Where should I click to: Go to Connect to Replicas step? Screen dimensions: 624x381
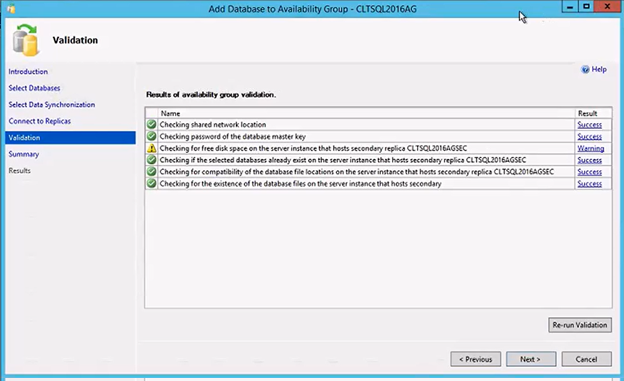(x=39, y=121)
